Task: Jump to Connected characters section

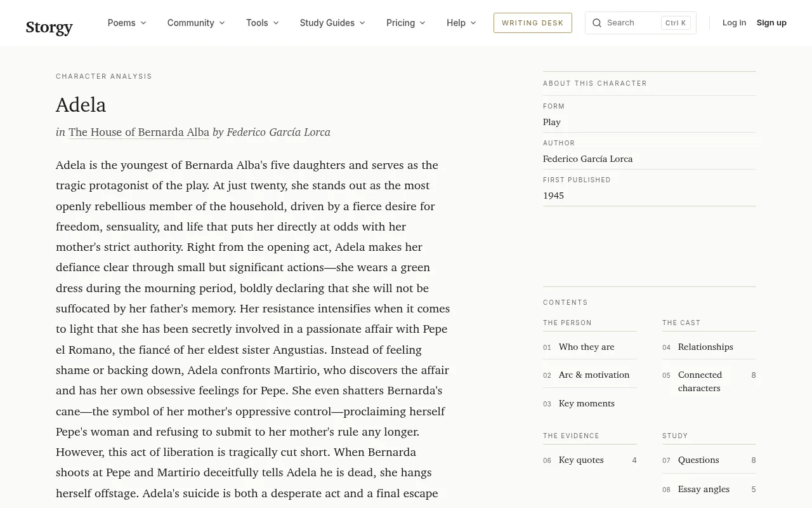Action: 709,382
